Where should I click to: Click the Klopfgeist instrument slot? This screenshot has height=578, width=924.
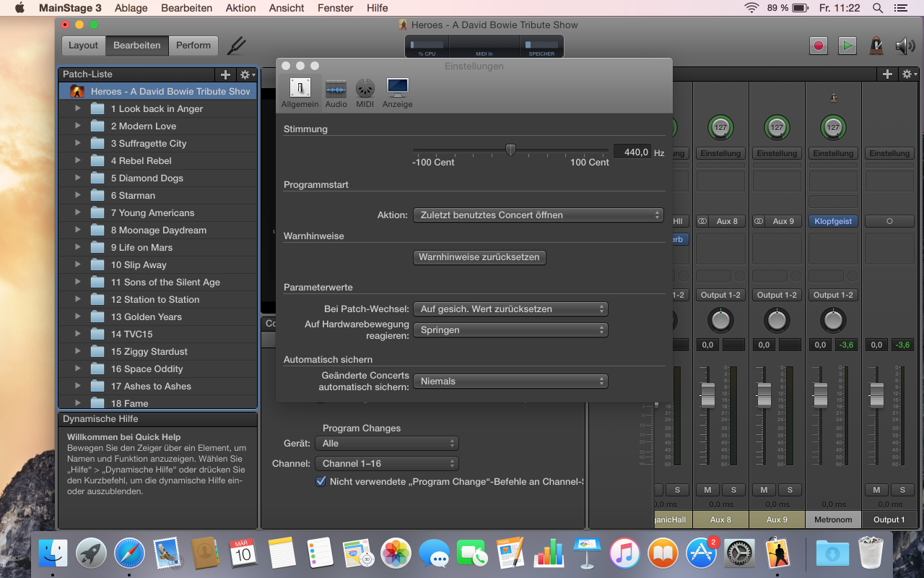point(833,221)
